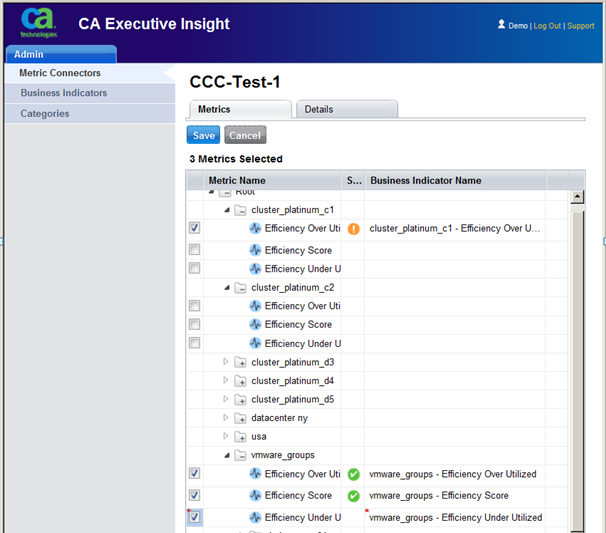Click the usa folder icon

coord(240,436)
